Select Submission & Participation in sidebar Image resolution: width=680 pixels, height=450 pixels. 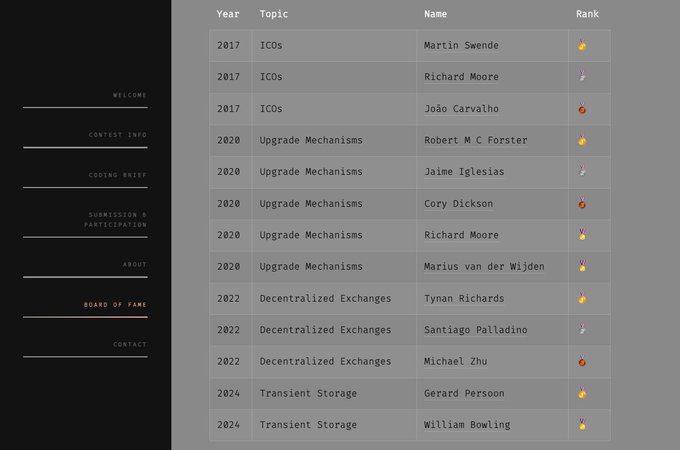pos(115,220)
